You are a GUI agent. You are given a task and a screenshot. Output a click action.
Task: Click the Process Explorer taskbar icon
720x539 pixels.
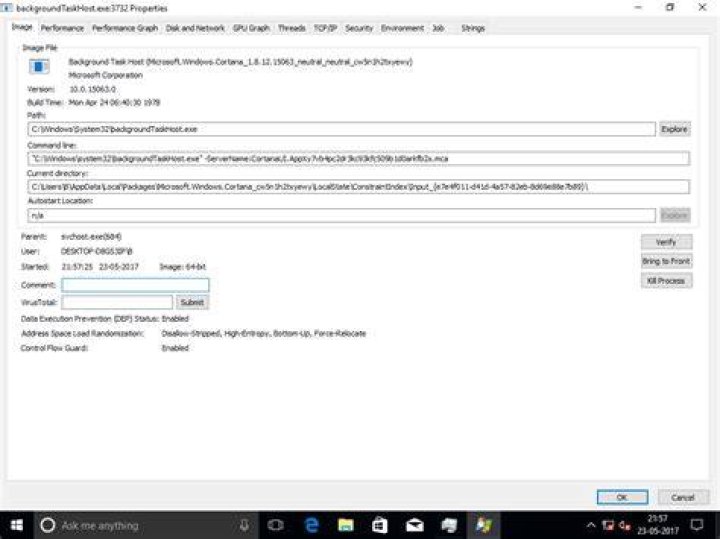[484, 525]
